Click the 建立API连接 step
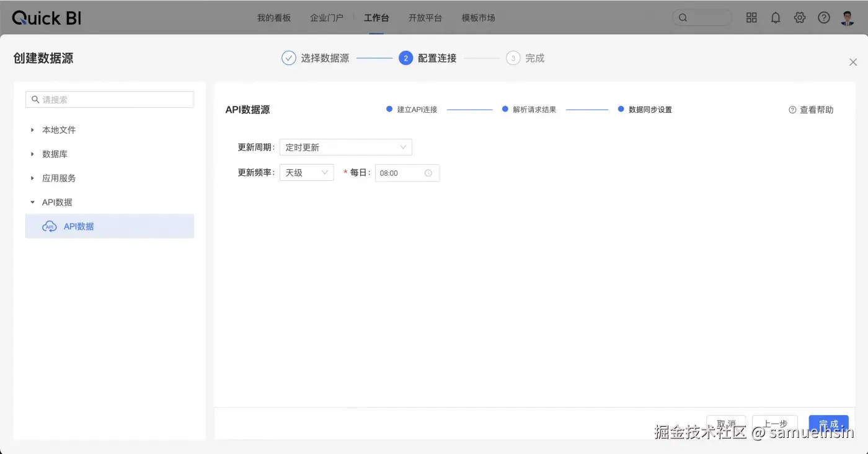868x454 pixels. [x=412, y=110]
